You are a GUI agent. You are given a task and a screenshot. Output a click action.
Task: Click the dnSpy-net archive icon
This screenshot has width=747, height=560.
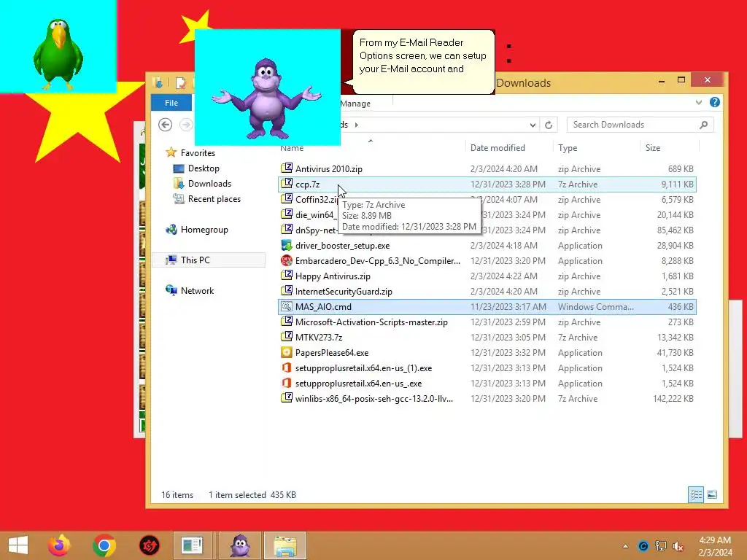286,229
